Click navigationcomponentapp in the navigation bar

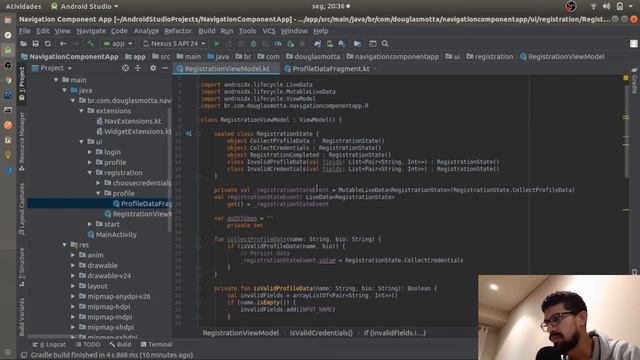point(393,57)
